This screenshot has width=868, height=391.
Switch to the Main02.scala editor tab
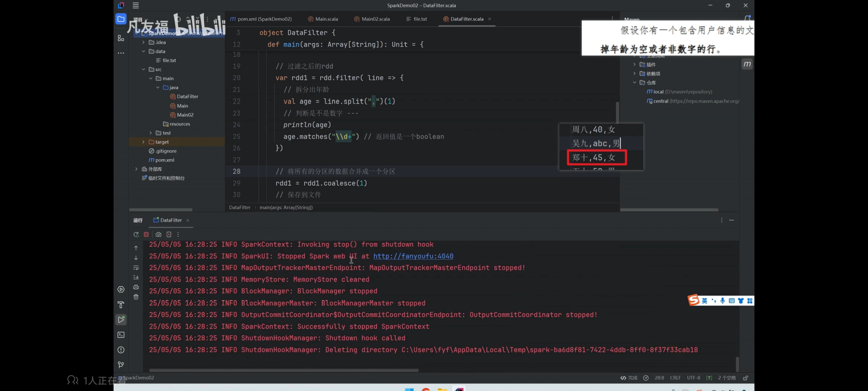point(375,19)
